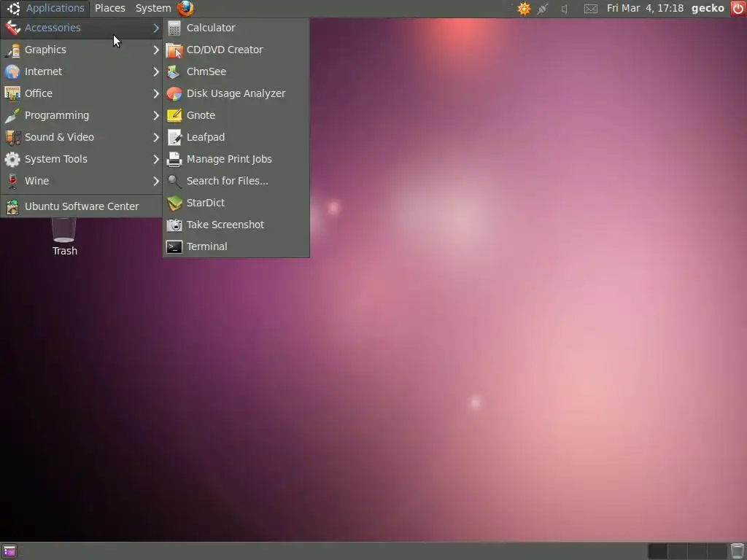Expand the Internet submenu arrow

[156, 72]
